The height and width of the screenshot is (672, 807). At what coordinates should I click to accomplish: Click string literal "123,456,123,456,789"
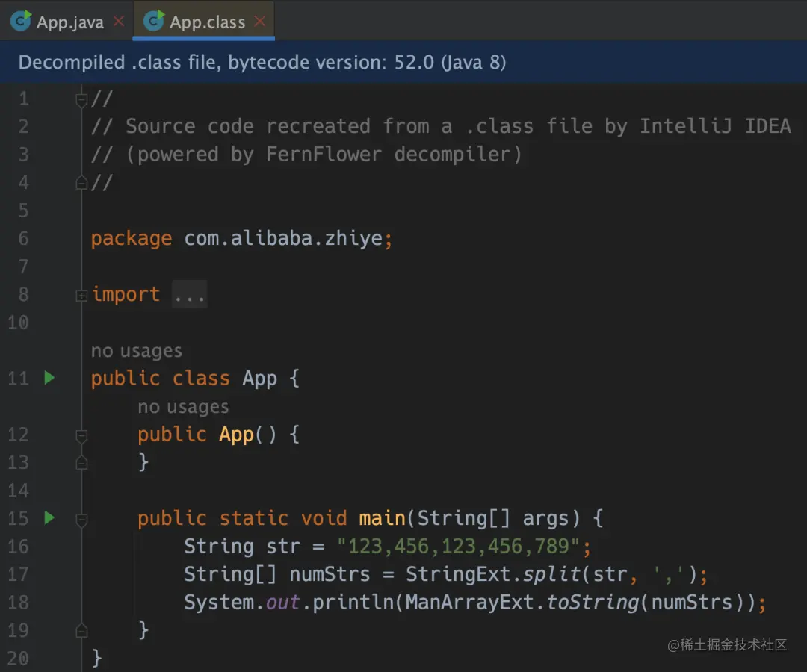tap(458, 546)
